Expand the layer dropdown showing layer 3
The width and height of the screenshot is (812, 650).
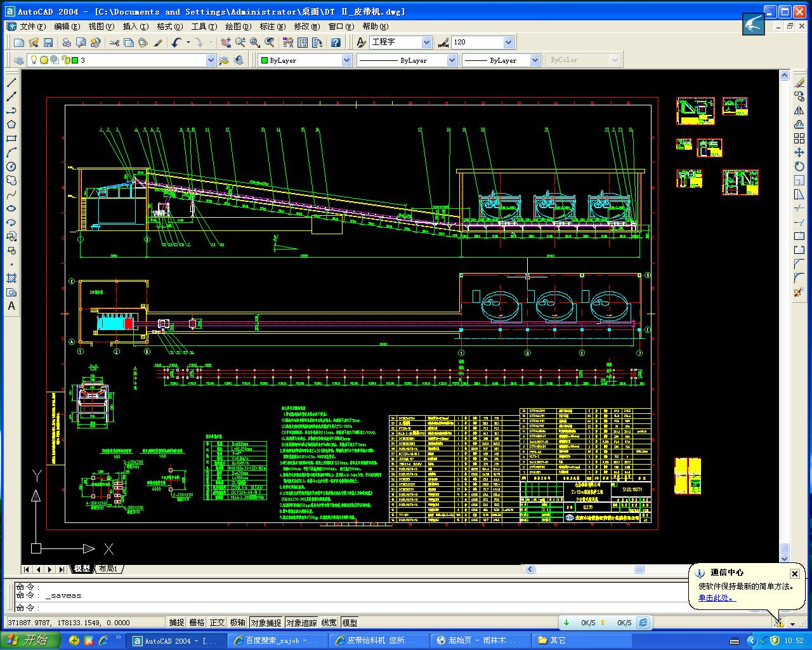point(211,60)
